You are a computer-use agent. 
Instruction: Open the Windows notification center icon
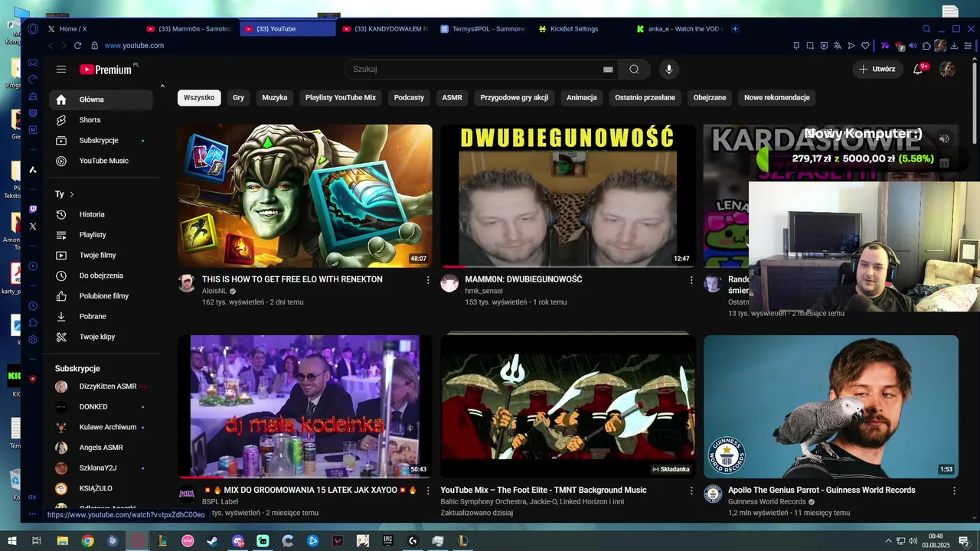(x=964, y=541)
